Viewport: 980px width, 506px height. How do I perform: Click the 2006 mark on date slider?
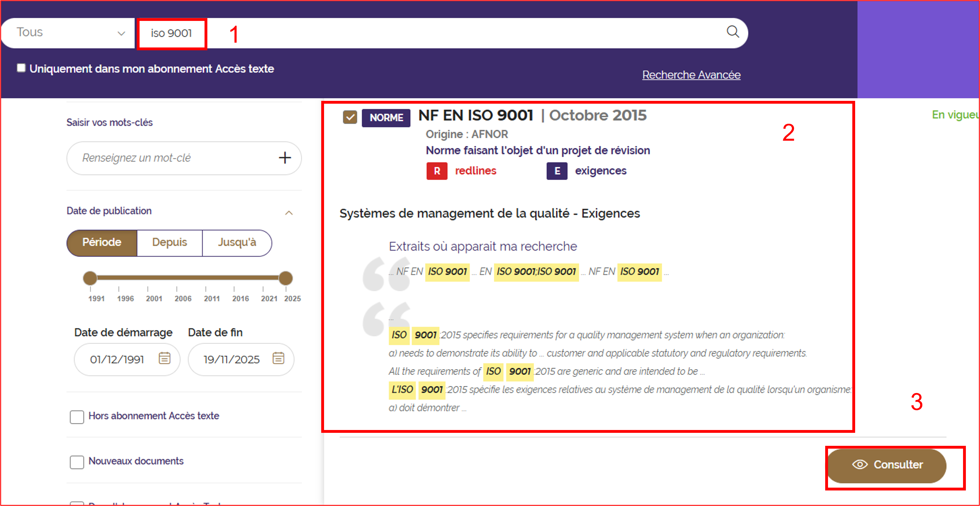(x=183, y=299)
